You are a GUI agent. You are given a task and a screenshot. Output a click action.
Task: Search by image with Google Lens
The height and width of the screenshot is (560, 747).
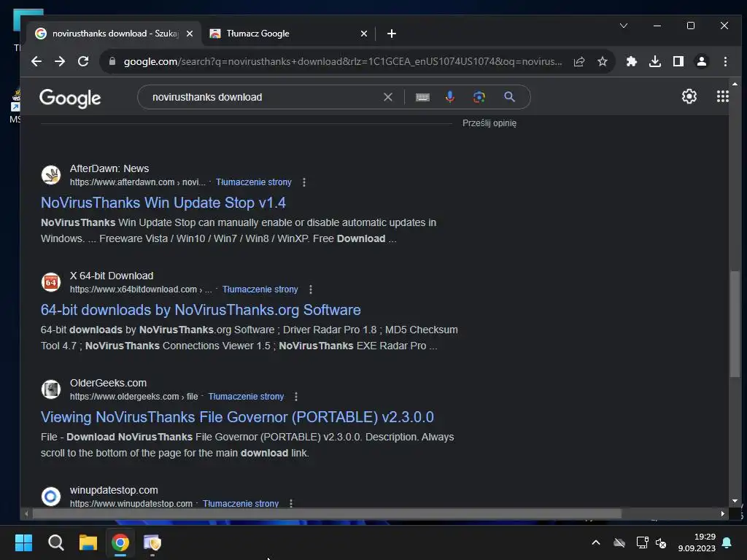[479, 97]
